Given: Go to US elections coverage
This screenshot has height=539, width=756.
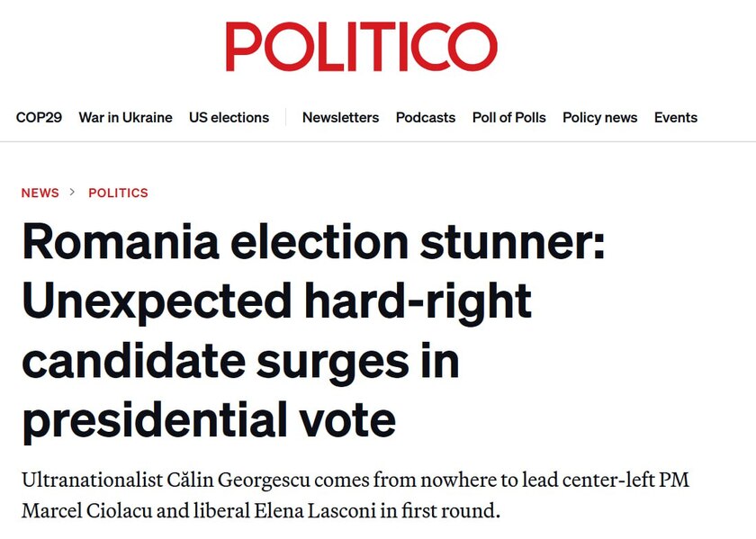Looking at the screenshot, I should click(229, 118).
